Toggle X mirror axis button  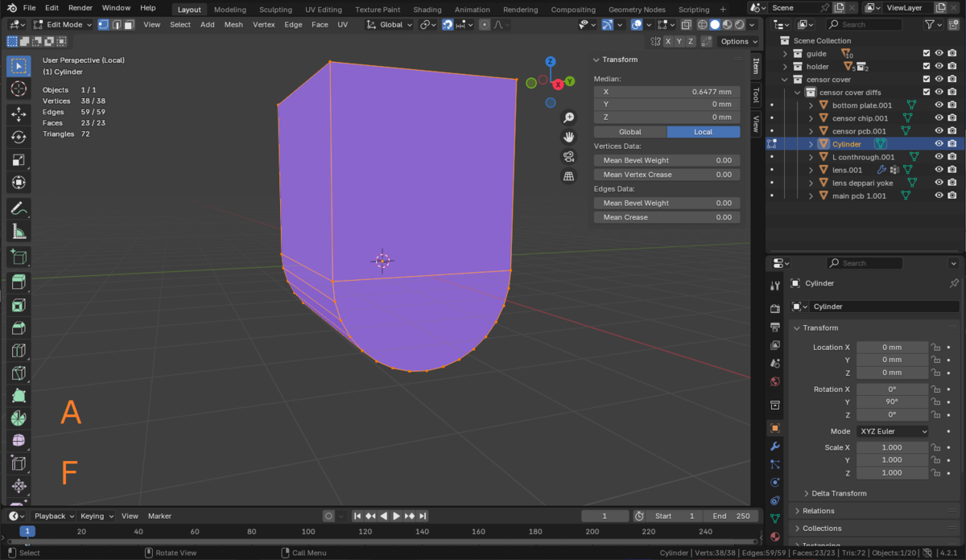point(668,41)
